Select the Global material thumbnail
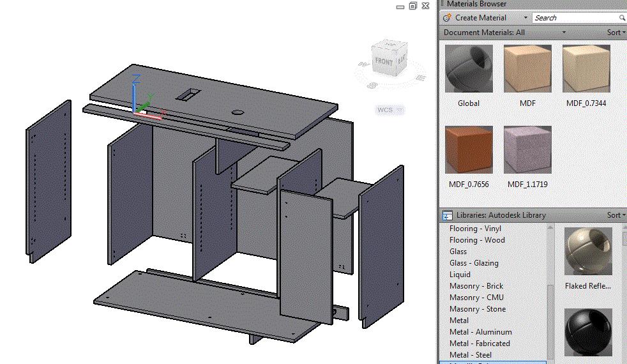This screenshot has width=627, height=364. [x=468, y=68]
